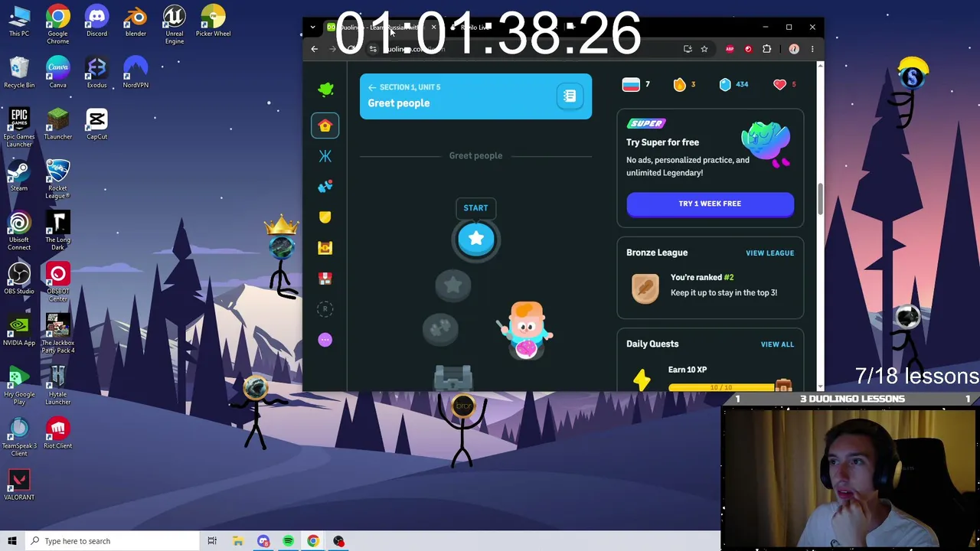The width and height of the screenshot is (980, 551).
Task: Open the Shop sidebar icon
Action: tap(325, 279)
